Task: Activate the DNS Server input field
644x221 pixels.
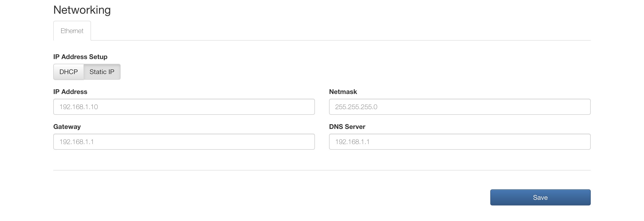Action: [460, 142]
